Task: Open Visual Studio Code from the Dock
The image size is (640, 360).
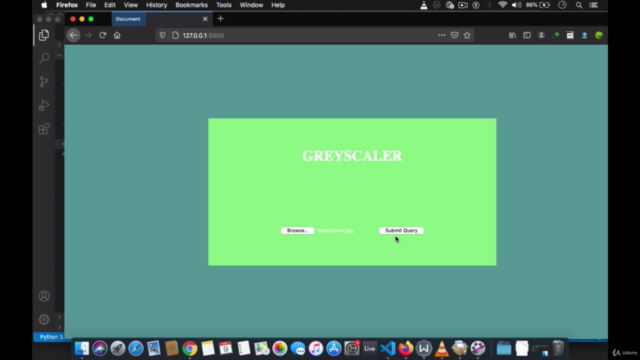Action: (x=388, y=349)
